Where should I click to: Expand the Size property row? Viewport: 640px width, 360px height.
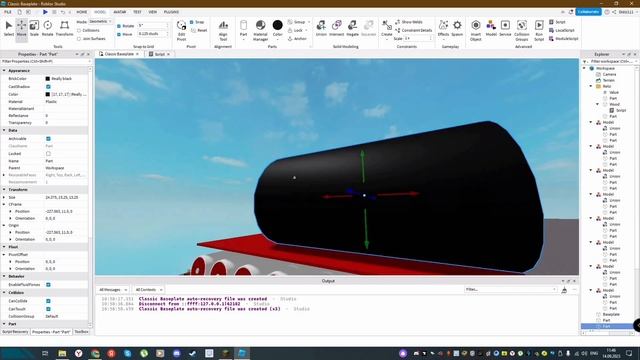[x=4, y=197]
